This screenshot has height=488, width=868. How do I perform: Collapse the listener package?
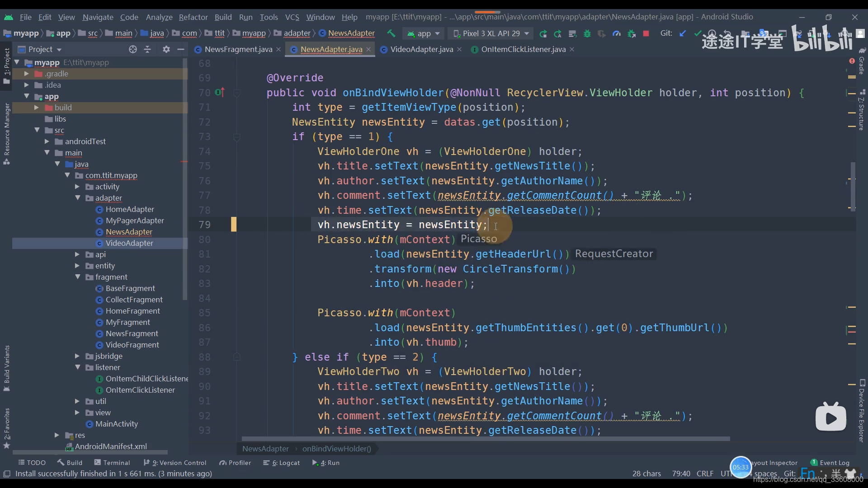(x=78, y=367)
